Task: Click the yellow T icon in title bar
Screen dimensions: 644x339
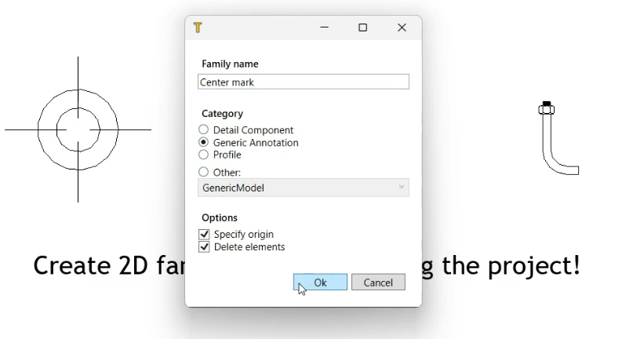Action: [x=198, y=27]
